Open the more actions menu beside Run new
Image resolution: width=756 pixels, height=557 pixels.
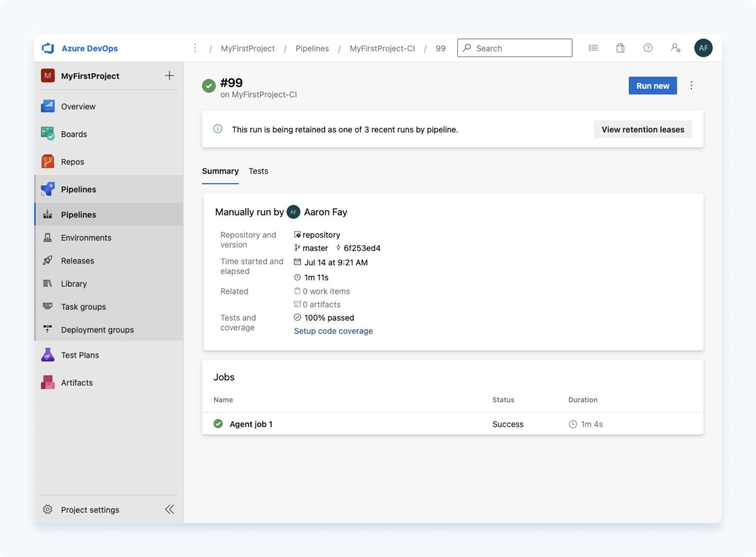pos(691,86)
